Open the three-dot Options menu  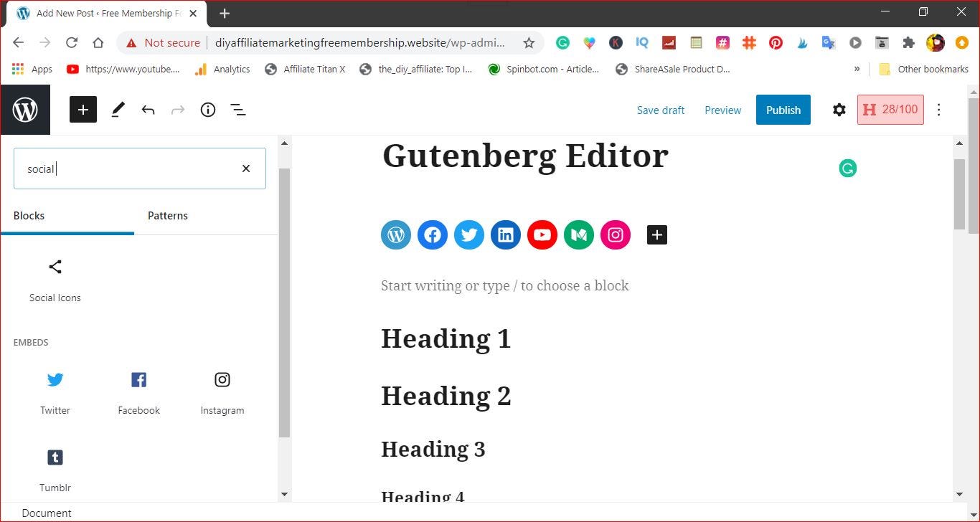pos(938,110)
